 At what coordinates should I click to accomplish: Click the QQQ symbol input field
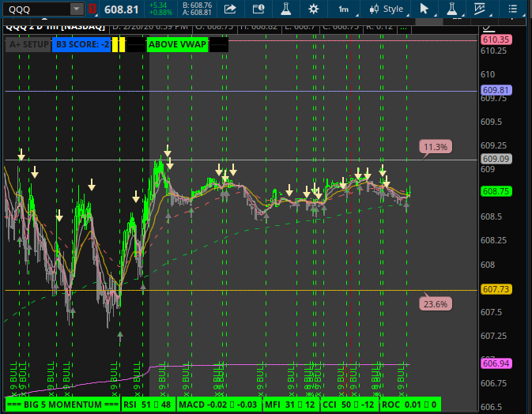pyautogui.click(x=36, y=9)
